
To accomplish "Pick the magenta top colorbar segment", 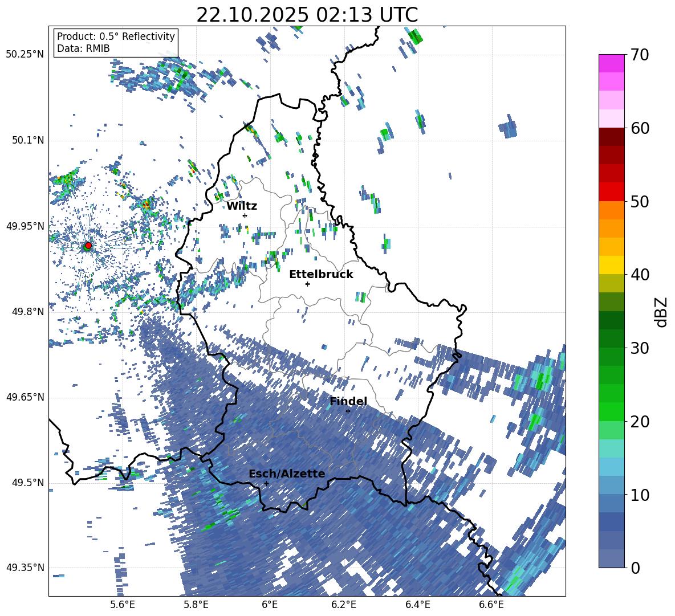I will pyautogui.click(x=611, y=63).
